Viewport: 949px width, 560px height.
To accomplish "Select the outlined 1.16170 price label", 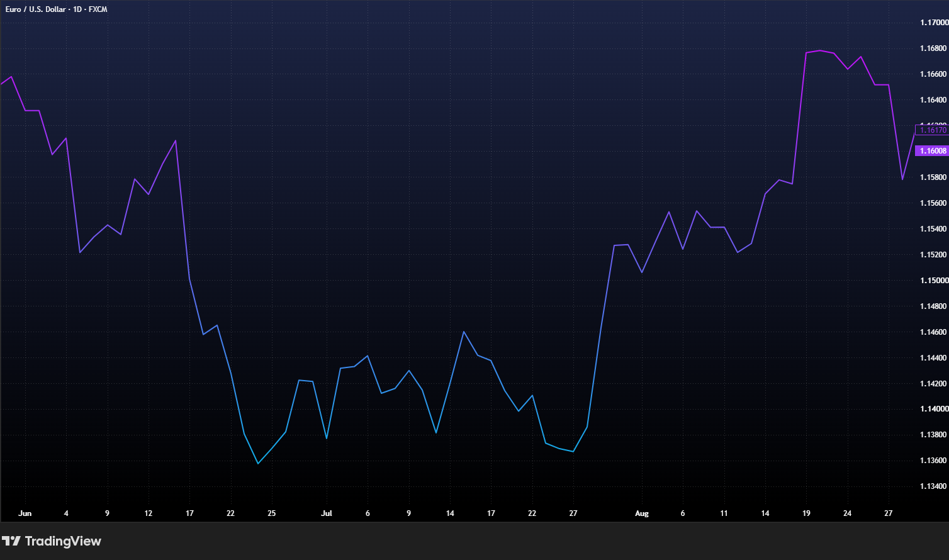I will (932, 130).
